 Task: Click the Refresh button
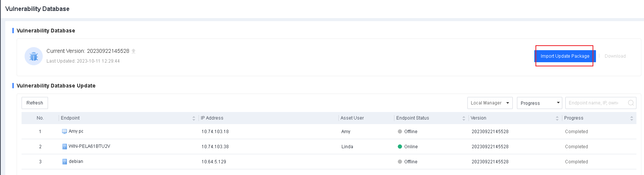pos(35,103)
